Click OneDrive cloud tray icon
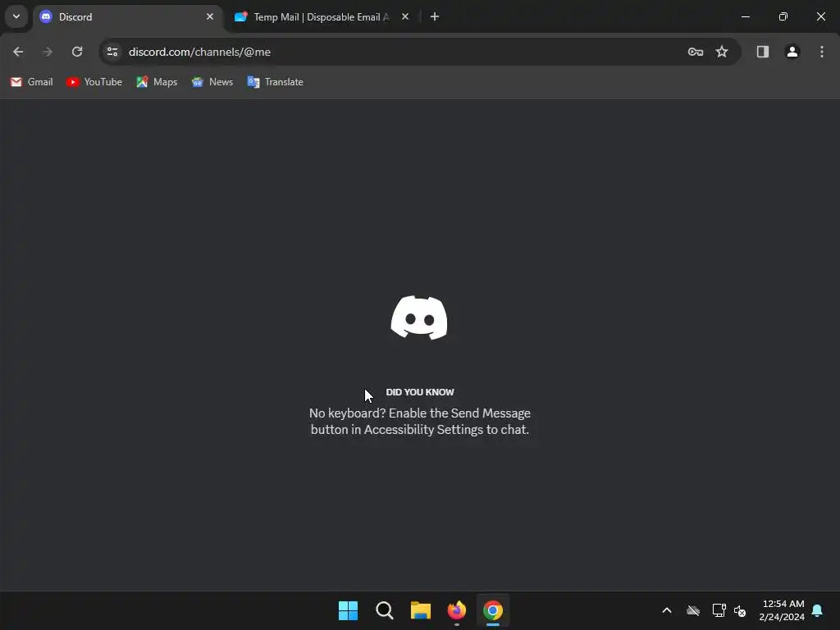840x630 pixels. (x=692, y=610)
